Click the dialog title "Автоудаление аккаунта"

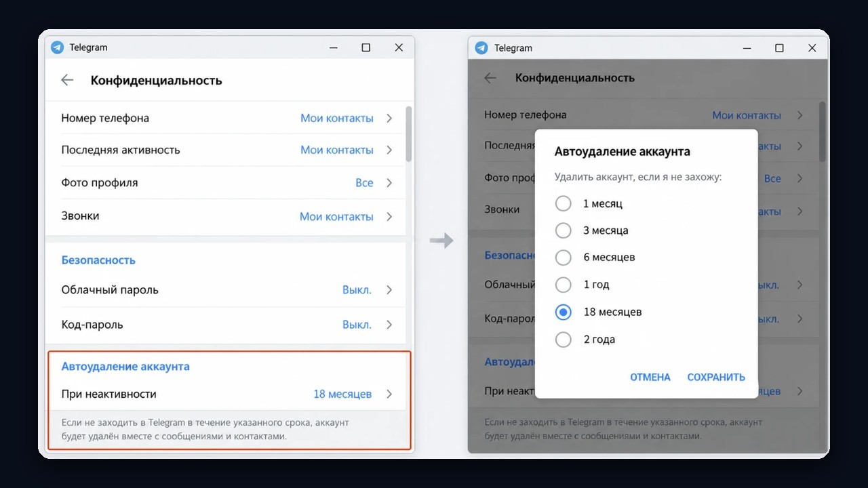click(x=623, y=152)
